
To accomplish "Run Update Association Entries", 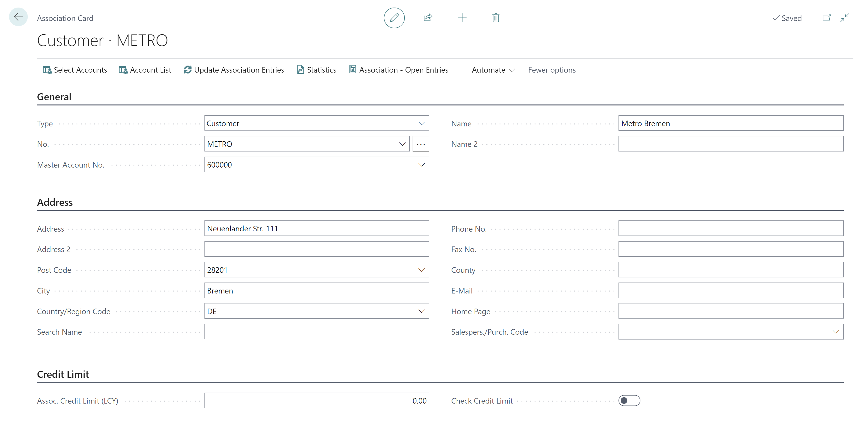I will pos(234,70).
